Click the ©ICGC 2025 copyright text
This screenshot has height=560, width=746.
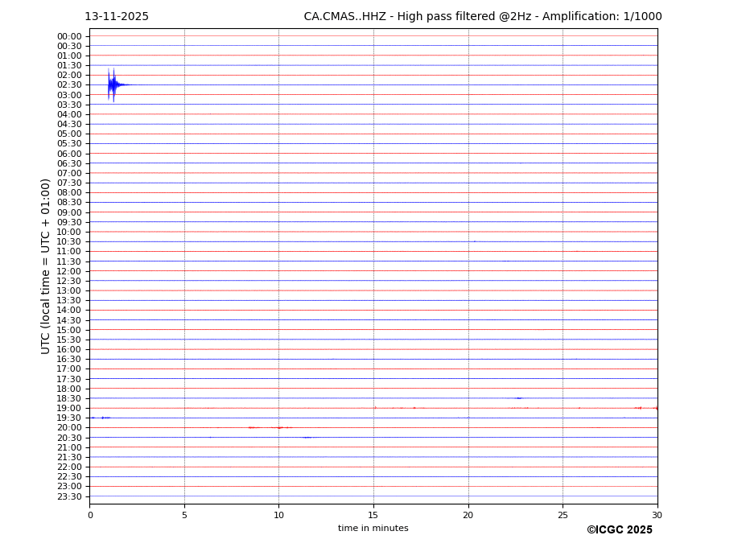619,529
